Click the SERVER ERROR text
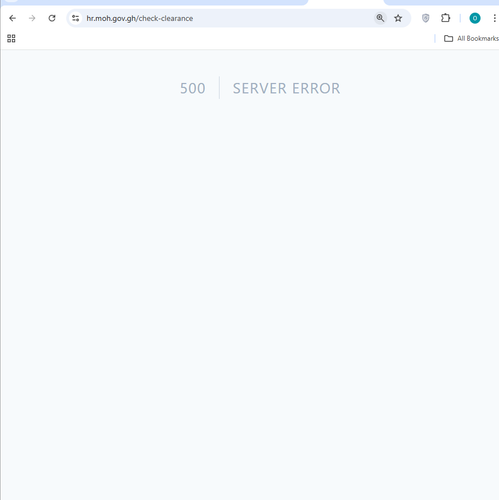Screen dimensions: 499x500 tap(286, 88)
